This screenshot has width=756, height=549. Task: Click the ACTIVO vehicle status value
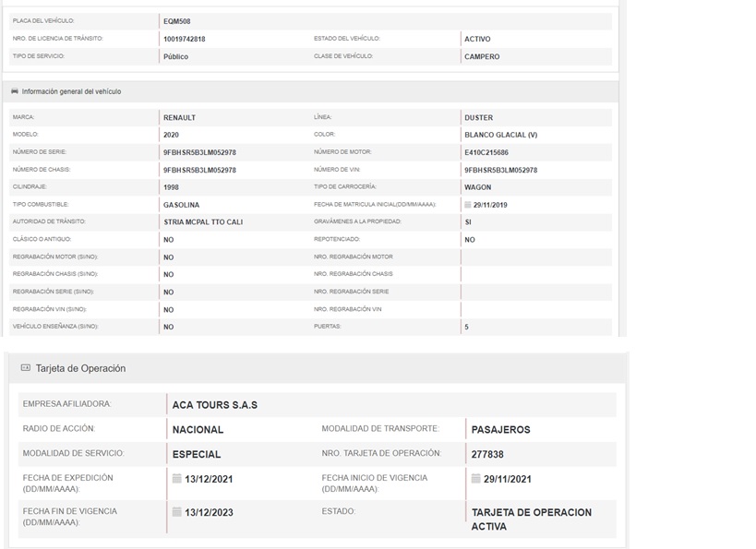[477, 39]
